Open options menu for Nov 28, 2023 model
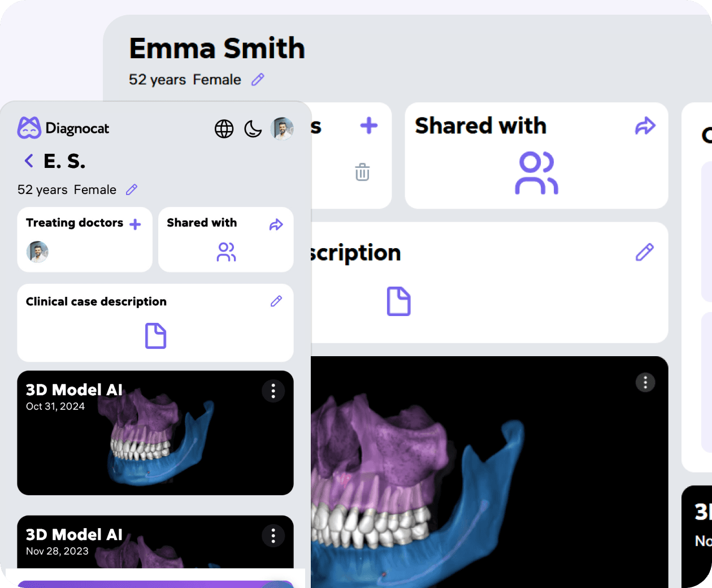 pos(273,535)
